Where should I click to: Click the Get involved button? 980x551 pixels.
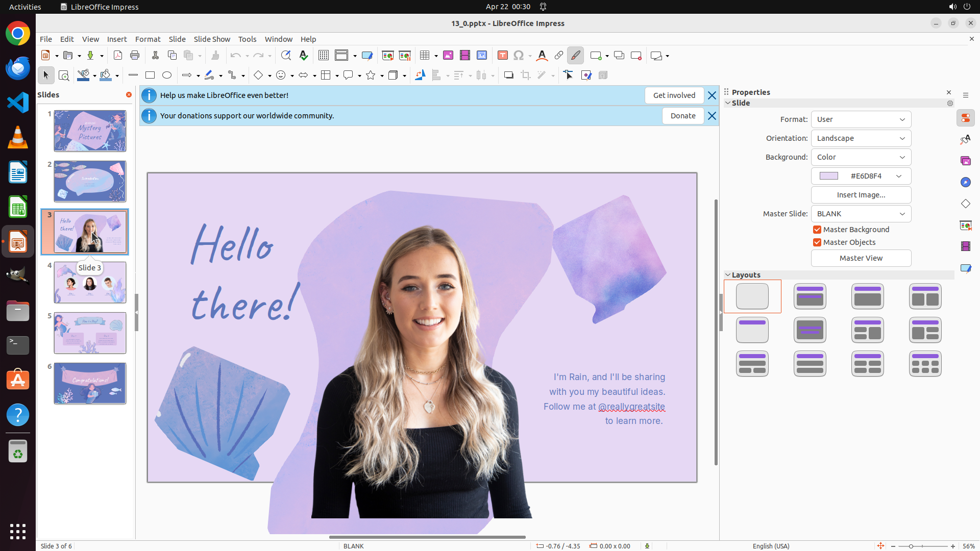(674, 95)
